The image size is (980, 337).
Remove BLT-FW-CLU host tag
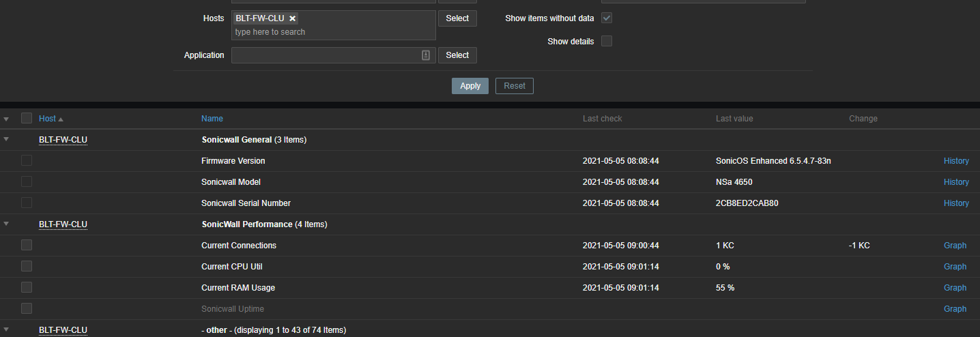tap(292, 18)
